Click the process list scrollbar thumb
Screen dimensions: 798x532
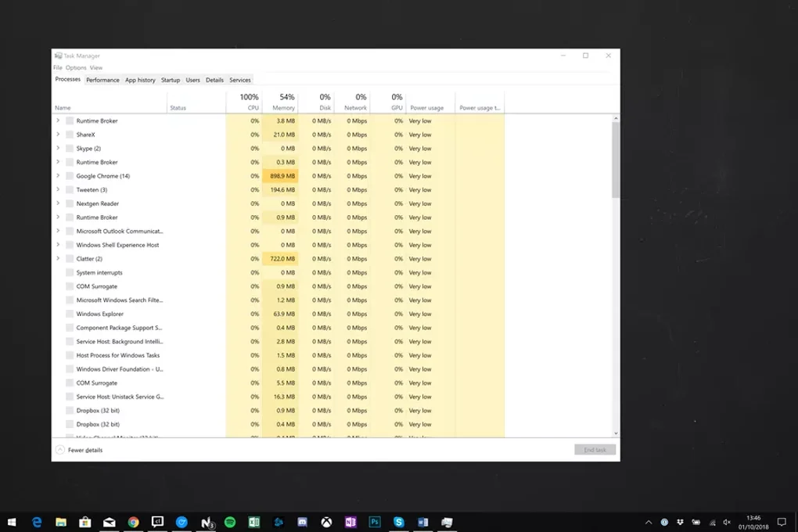[616, 160]
